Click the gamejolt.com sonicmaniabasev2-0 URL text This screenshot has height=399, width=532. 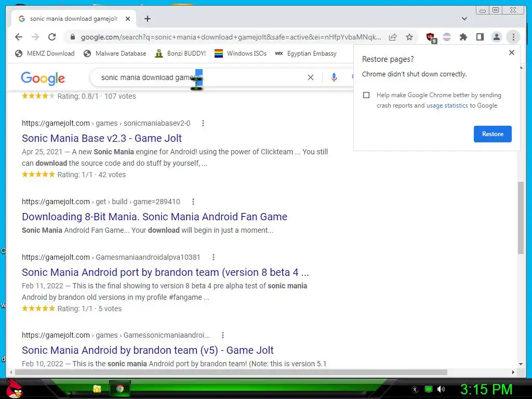click(x=106, y=123)
